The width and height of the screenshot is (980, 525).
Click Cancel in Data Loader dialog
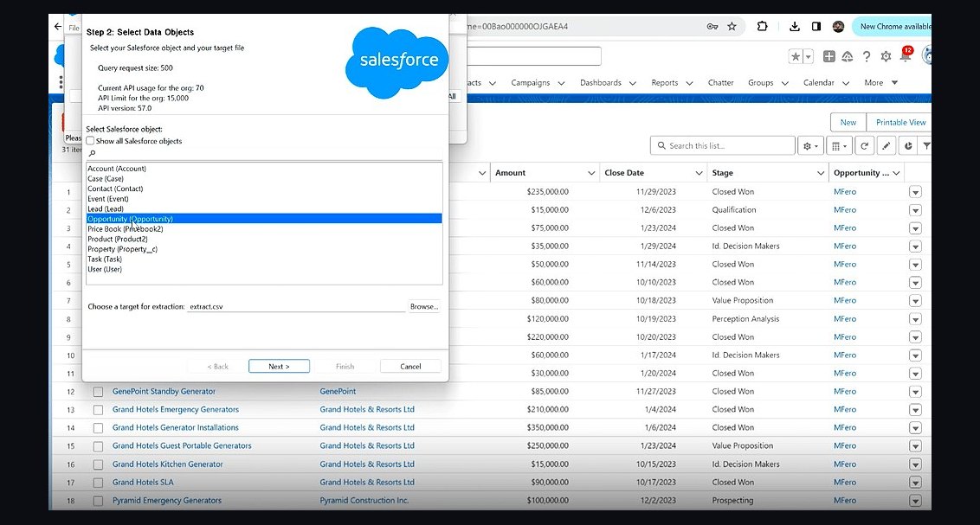pos(410,367)
